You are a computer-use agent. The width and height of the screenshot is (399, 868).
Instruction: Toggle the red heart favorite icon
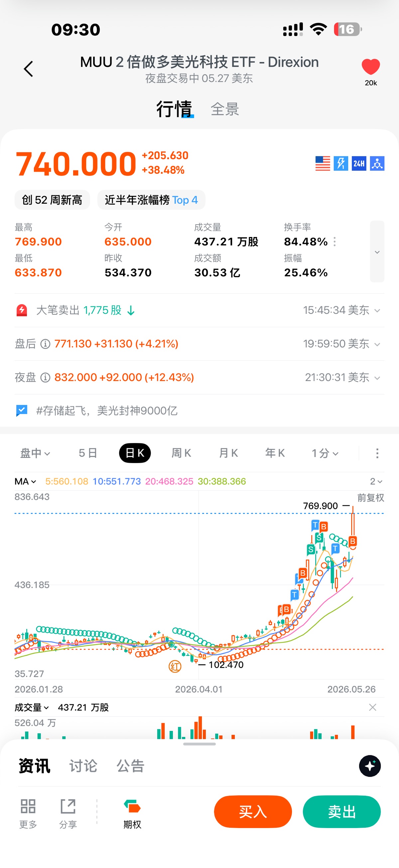click(x=371, y=66)
